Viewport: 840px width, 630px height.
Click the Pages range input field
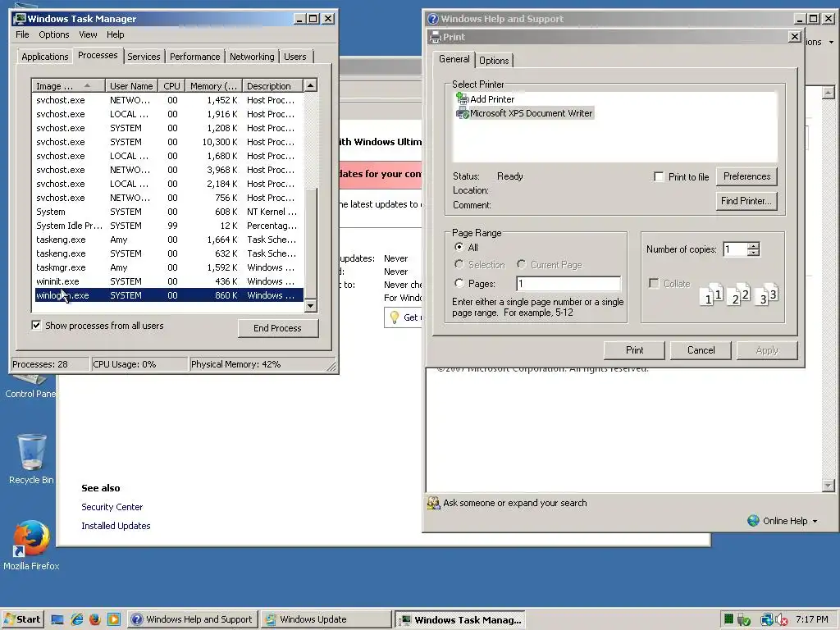tap(568, 283)
